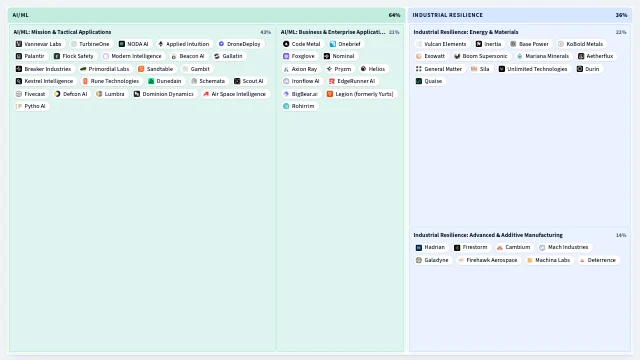Image resolution: width=640 pixels, height=360 pixels.
Task: Open the Firehawk Aerospace company chip
Action: point(488,260)
